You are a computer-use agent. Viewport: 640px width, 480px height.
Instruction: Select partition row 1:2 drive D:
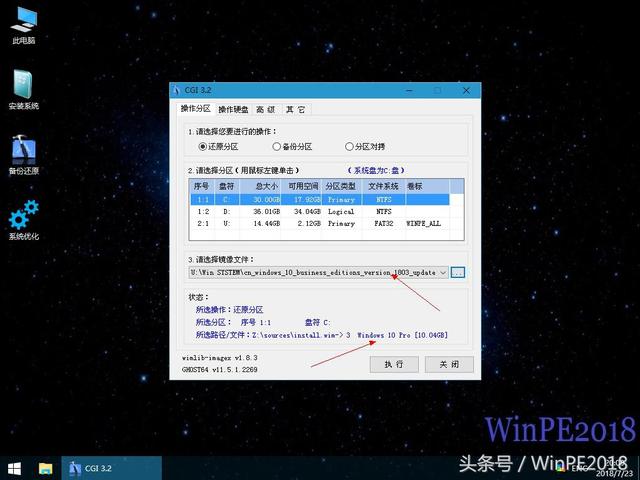tap(320, 211)
